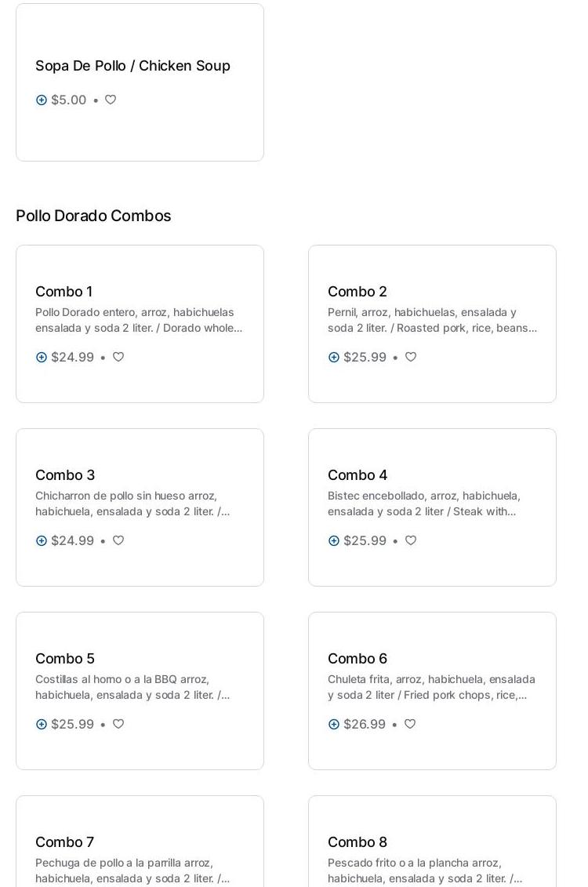
Task: Add Combo 2 with plus icon
Action: [x=334, y=358]
